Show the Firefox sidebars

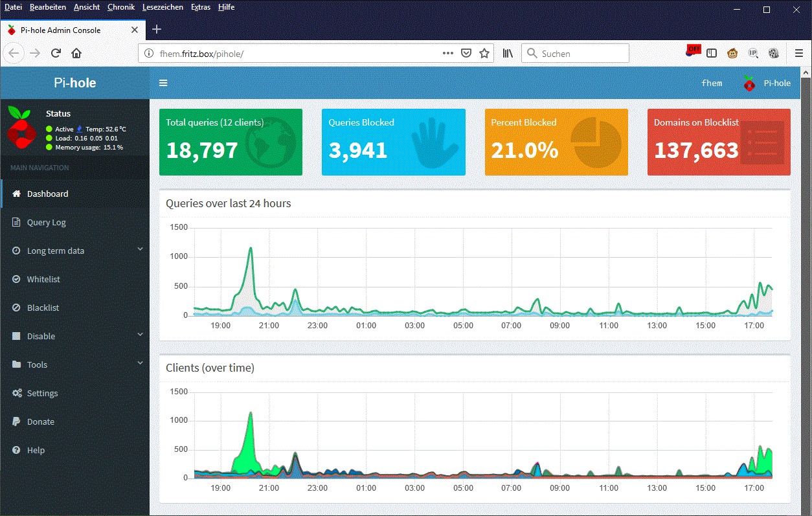(x=712, y=53)
